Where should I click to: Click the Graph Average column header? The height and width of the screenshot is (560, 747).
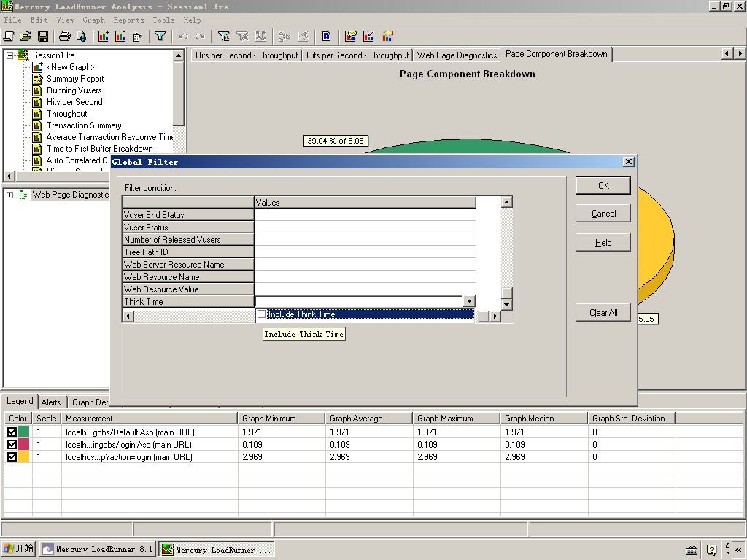368,419
